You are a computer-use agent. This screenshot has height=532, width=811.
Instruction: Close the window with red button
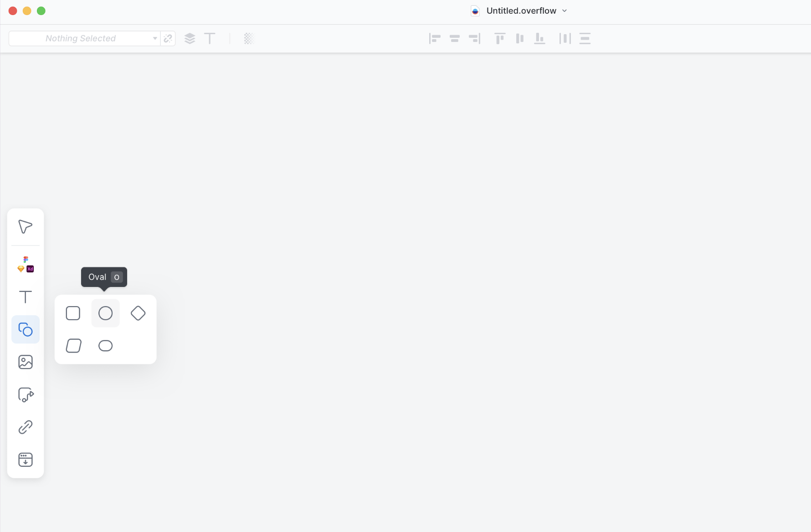(13, 11)
